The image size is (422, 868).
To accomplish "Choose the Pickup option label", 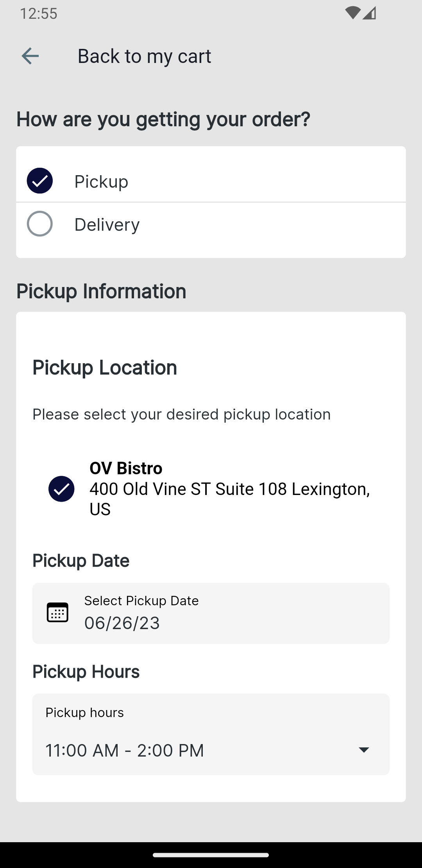I will [101, 181].
